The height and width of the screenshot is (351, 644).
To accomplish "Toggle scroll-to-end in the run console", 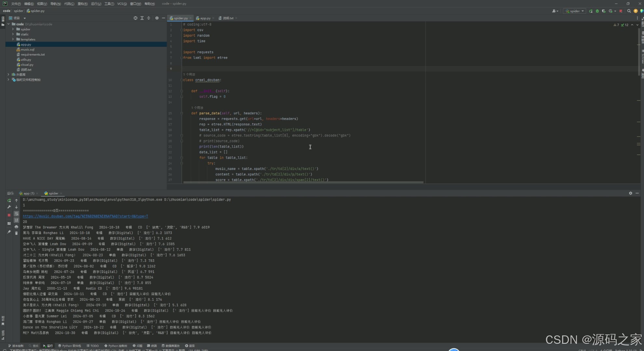I will (x=16, y=220).
